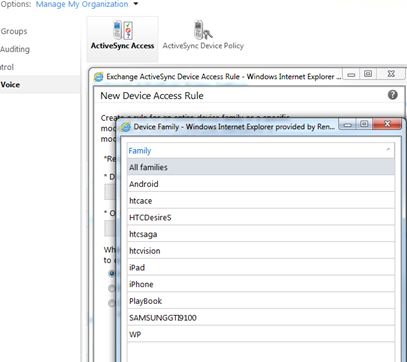Sort the list by the Family column header
Image resolution: width=407 pixels, height=362 pixels.
[261, 151]
